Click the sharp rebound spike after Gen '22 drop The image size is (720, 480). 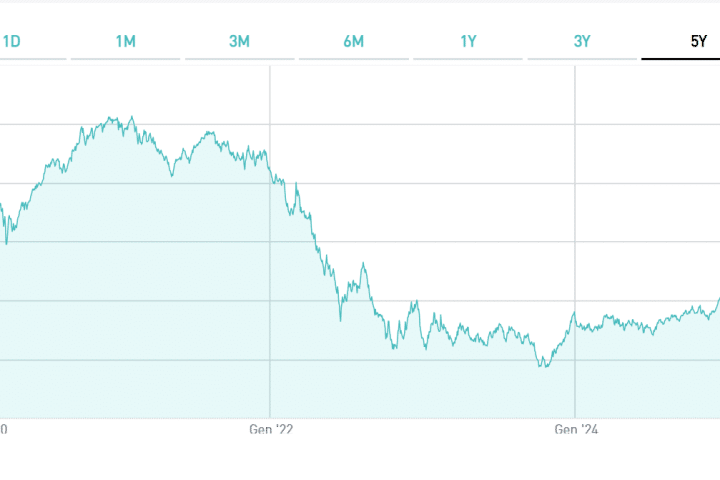363,264
